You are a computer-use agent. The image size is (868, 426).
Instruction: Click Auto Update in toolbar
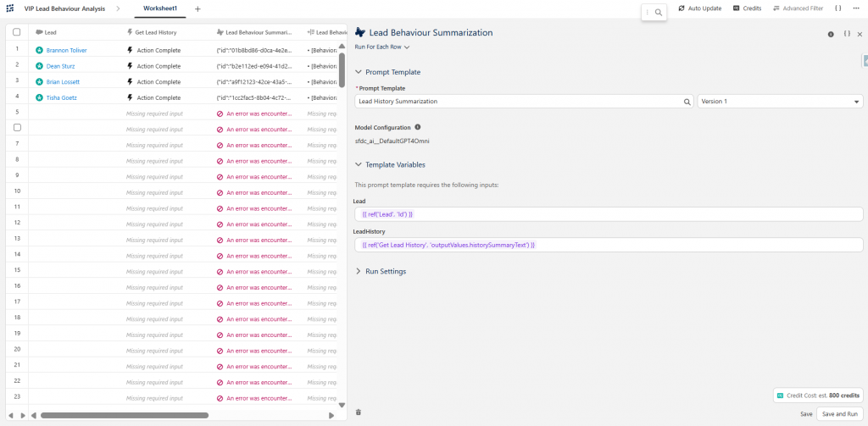point(699,8)
